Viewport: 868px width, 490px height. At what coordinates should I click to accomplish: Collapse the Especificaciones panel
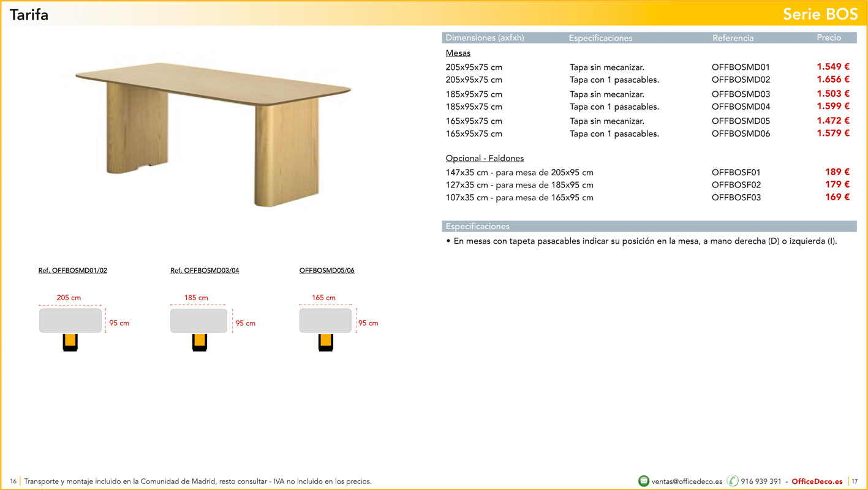[477, 226]
